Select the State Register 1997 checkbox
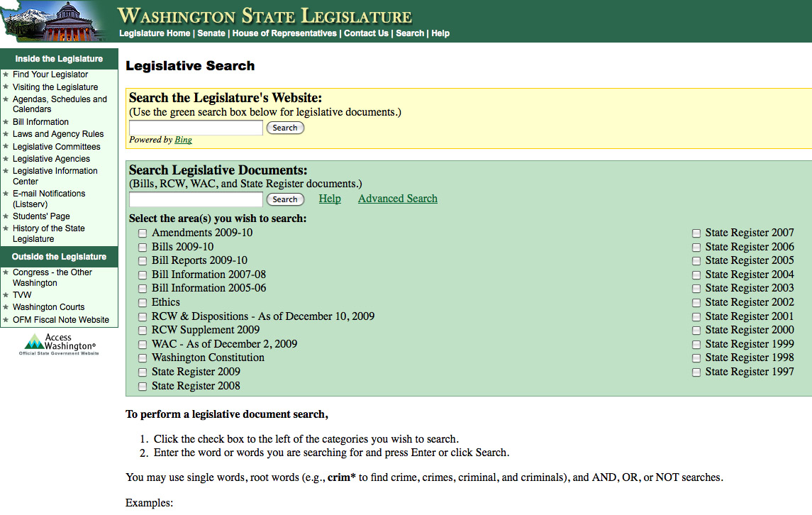Viewport: 812px width, 515px height. [696, 372]
